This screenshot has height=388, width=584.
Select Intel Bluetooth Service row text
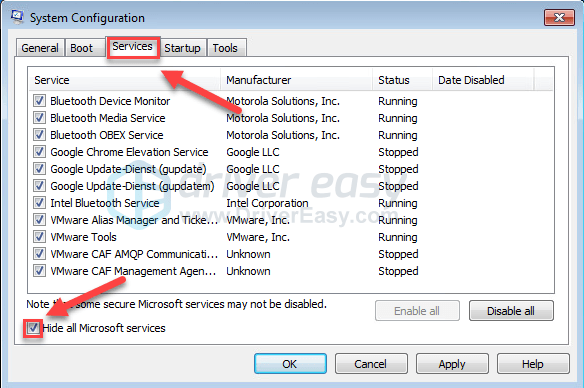click(x=105, y=203)
